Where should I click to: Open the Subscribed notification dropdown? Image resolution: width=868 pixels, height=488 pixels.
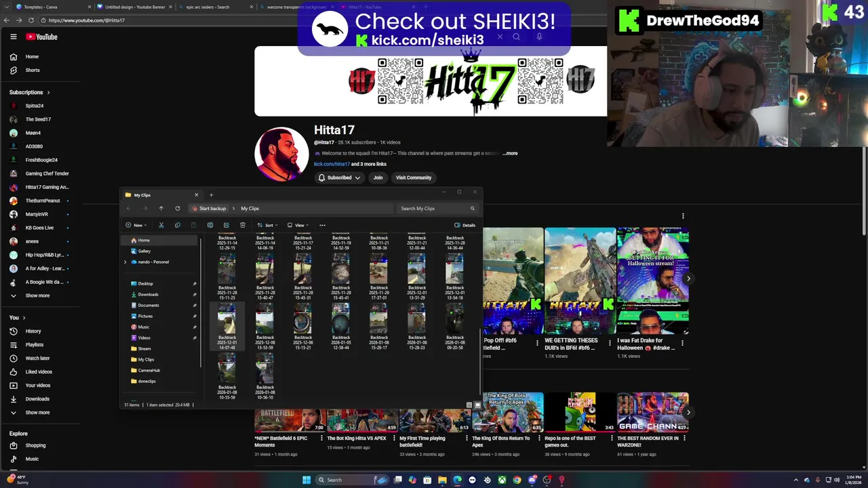tap(339, 178)
